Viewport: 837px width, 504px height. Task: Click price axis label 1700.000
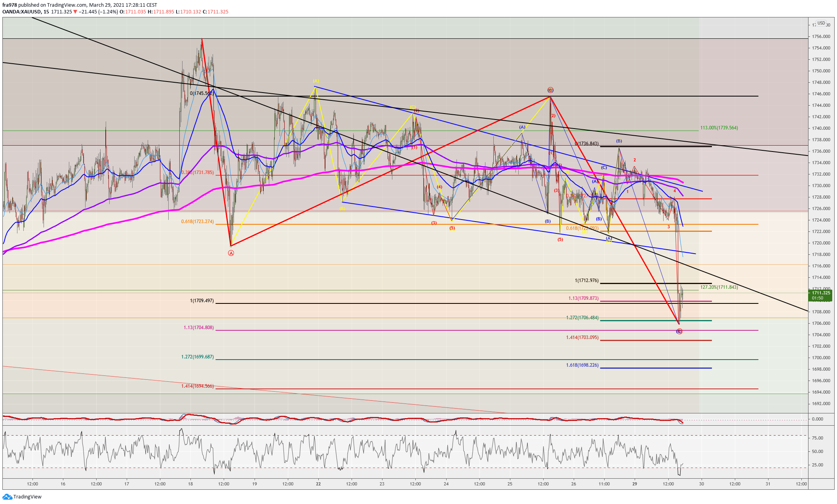tap(821, 358)
